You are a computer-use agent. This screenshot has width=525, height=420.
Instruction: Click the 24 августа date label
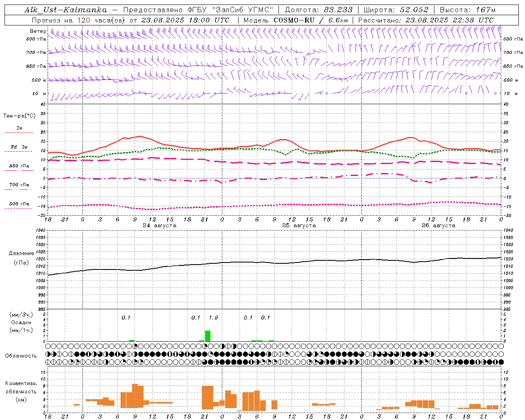(x=160, y=226)
